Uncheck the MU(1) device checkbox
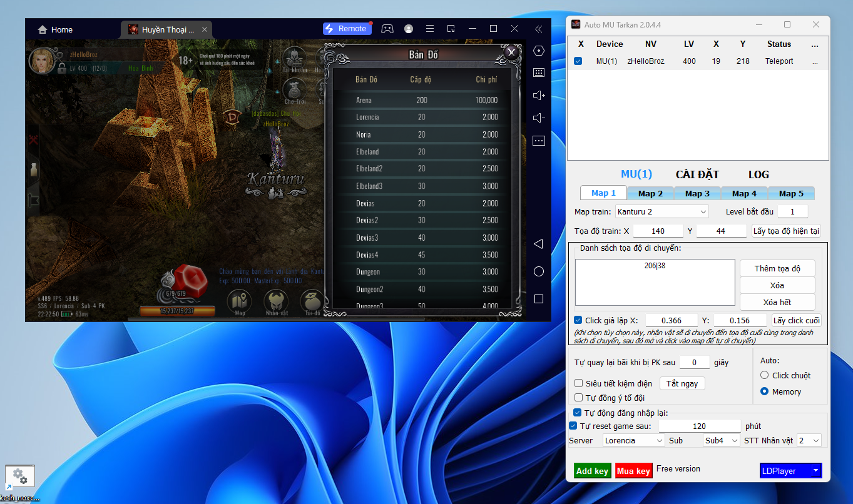 578,61
